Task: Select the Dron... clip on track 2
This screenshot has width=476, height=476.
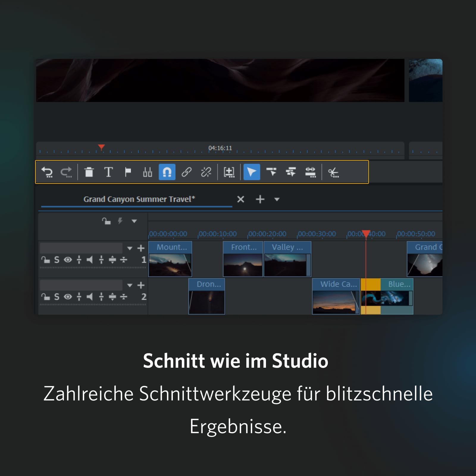Action: [207, 296]
